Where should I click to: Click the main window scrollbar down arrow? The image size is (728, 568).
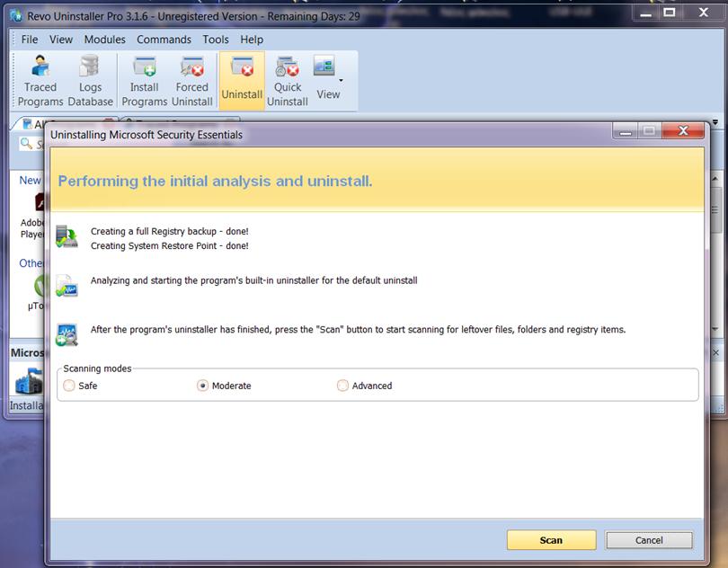coord(715,328)
